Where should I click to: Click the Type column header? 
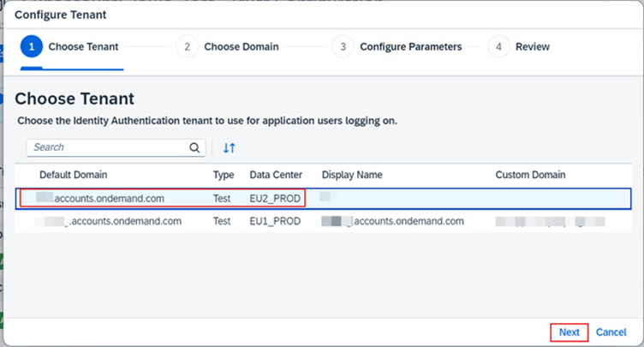(x=224, y=175)
